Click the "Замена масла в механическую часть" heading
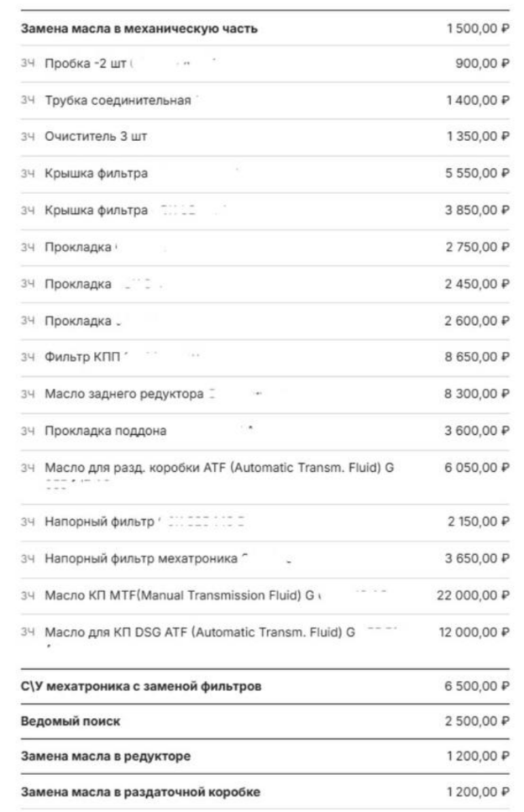The image size is (524, 812). (139, 29)
